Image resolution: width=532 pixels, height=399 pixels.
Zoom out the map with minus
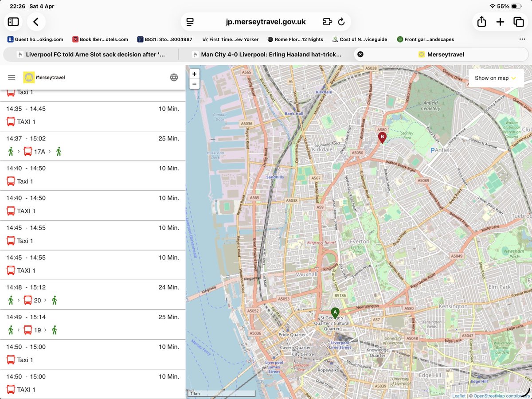coord(194,84)
